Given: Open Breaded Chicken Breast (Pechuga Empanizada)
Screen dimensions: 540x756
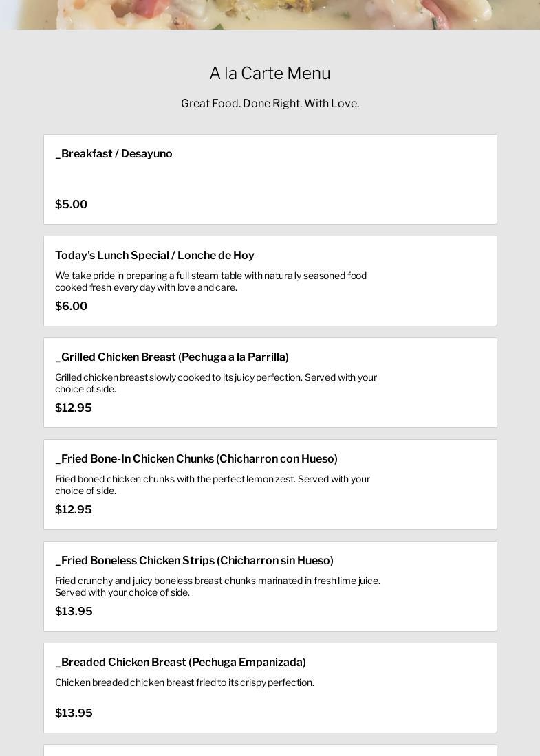Looking at the screenshot, I should [180, 663].
